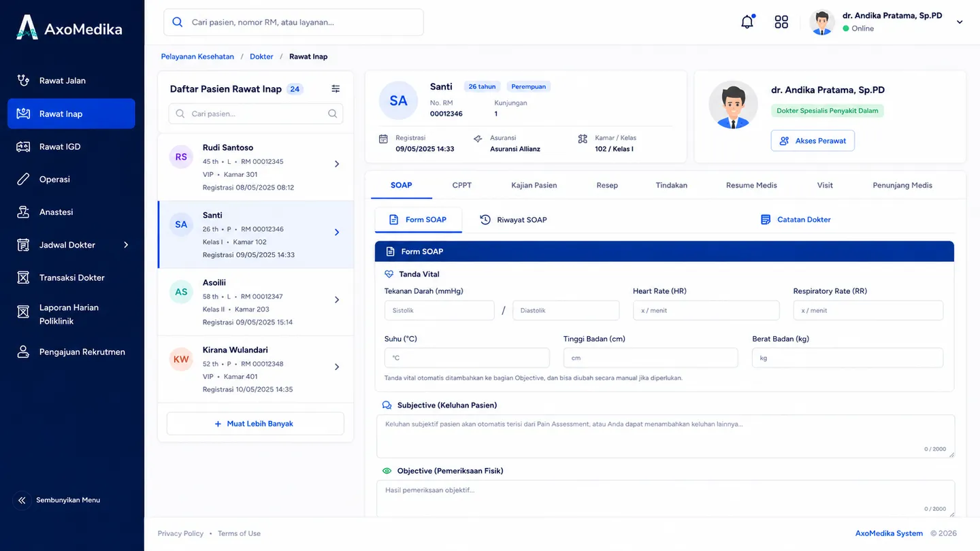Viewport: 980px width, 551px height.
Task: Click the Transaksi Dokter sidebar icon
Action: [23, 278]
